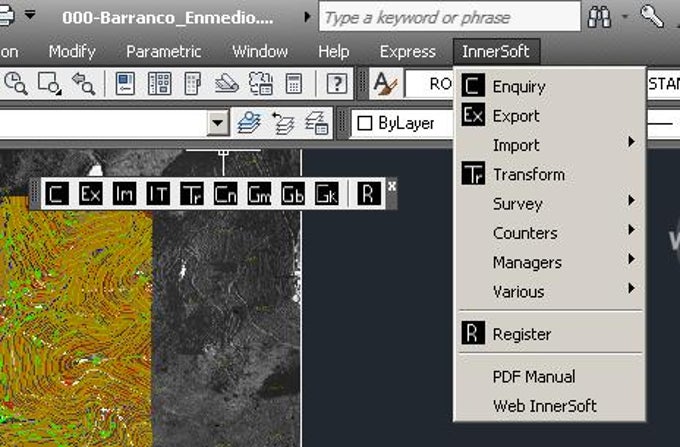Open the Tool Palettes window icon
This screenshot has height=447, width=680.
coord(193,83)
